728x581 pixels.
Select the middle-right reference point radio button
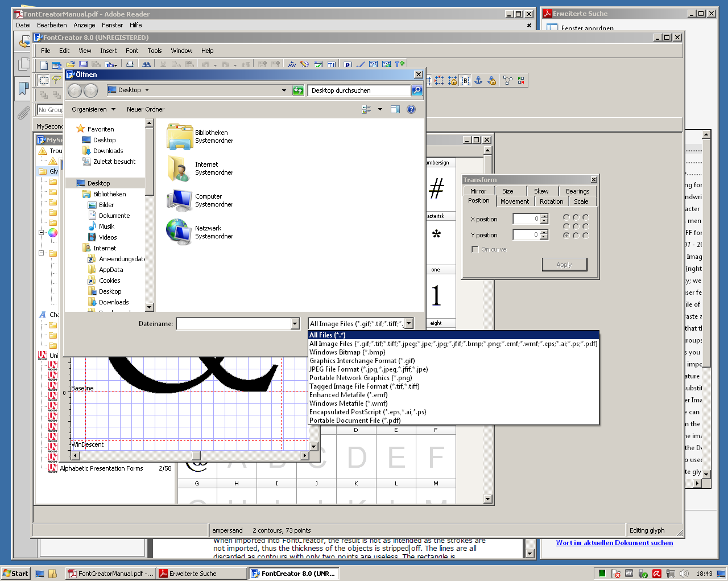[585, 226]
